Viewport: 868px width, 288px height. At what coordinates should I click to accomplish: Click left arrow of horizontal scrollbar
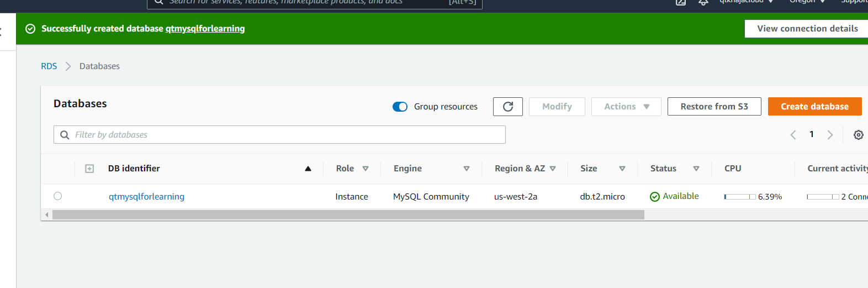[47, 214]
